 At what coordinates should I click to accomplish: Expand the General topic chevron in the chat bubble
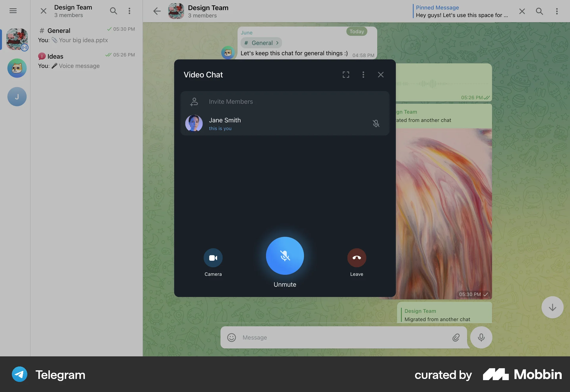click(277, 43)
